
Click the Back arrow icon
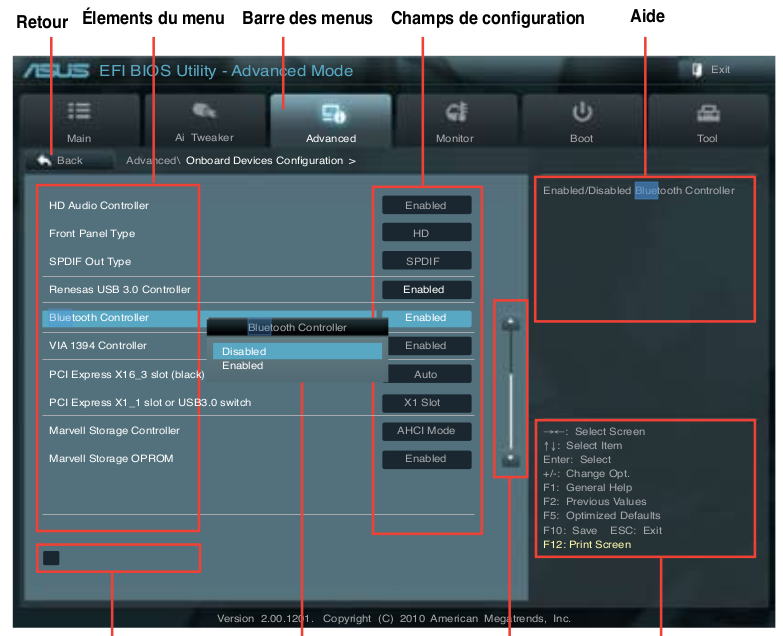pyautogui.click(x=44, y=160)
